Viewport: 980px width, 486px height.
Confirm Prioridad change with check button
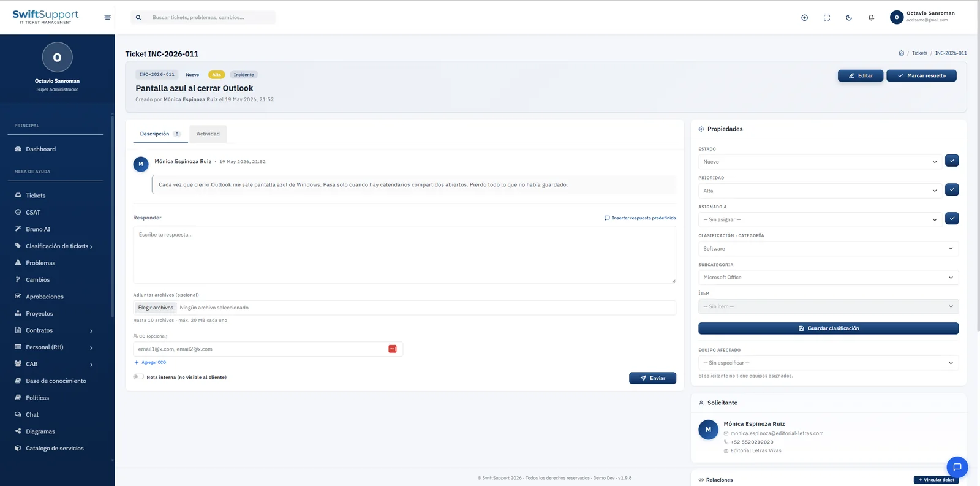[952, 189]
